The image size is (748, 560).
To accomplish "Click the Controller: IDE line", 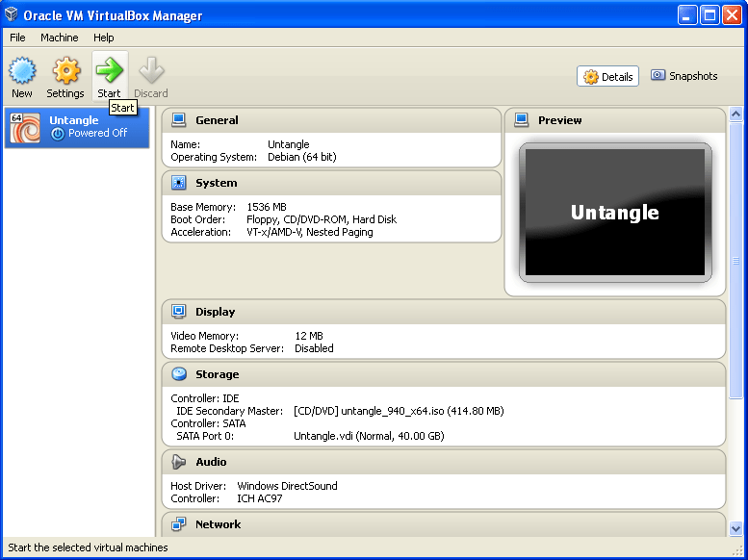I will pyautogui.click(x=205, y=398).
